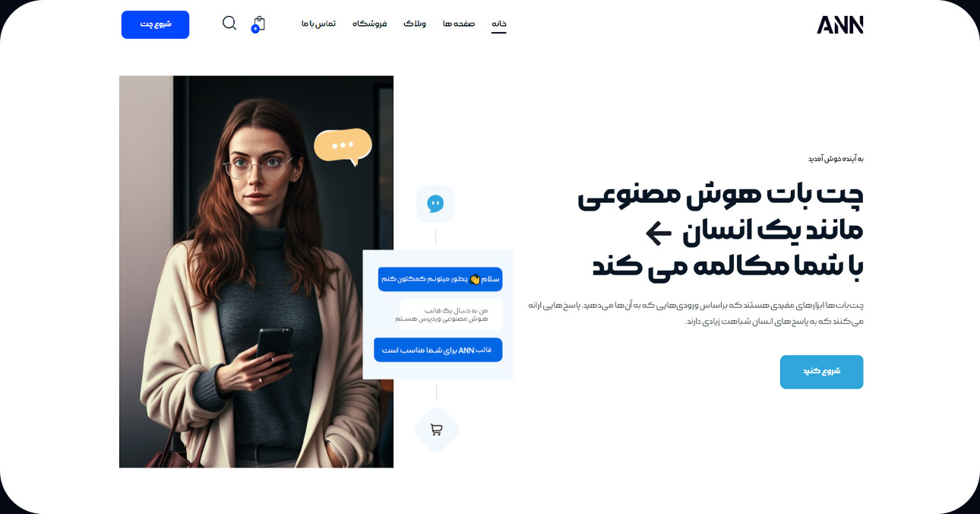The image size is (980, 514).
Task: Open the search magnifier icon
Action: pyautogui.click(x=229, y=24)
